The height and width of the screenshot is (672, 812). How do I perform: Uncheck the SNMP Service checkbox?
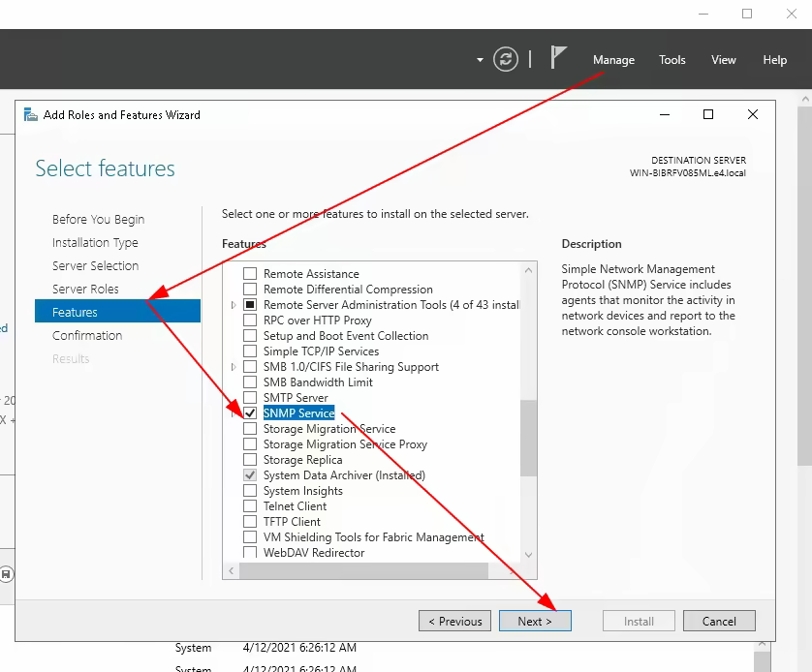pos(250,412)
